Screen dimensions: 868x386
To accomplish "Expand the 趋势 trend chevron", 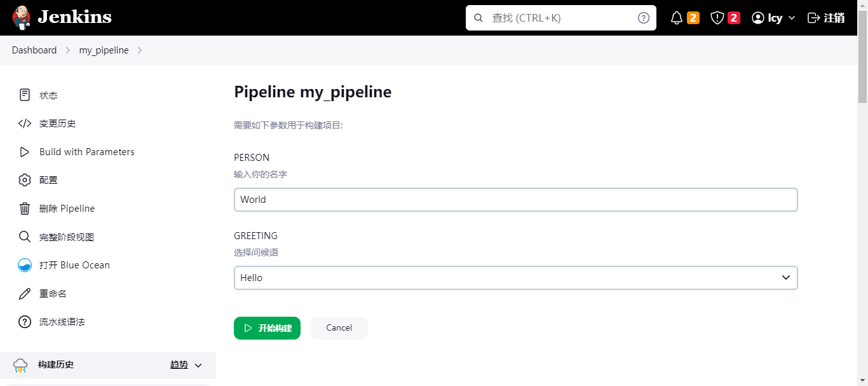I will click(x=198, y=365).
